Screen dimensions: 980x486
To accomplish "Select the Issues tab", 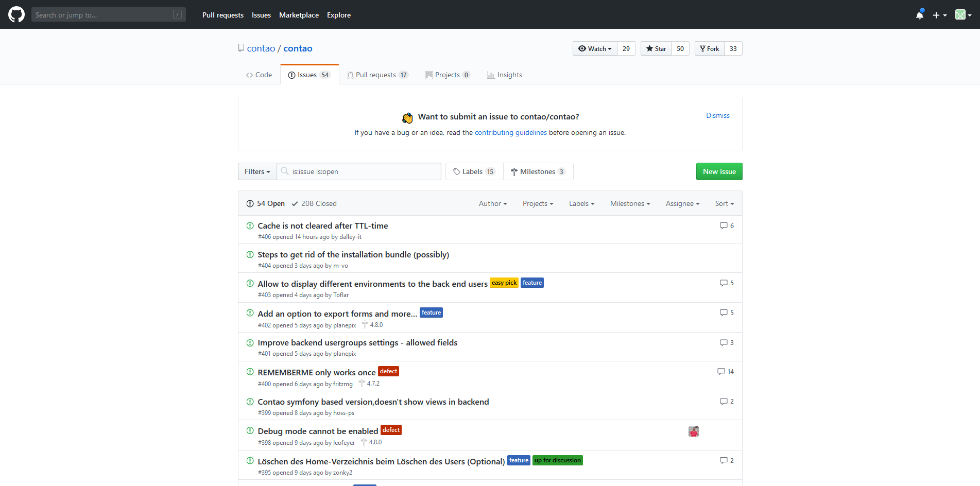I will pyautogui.click(x=310, y=75).
